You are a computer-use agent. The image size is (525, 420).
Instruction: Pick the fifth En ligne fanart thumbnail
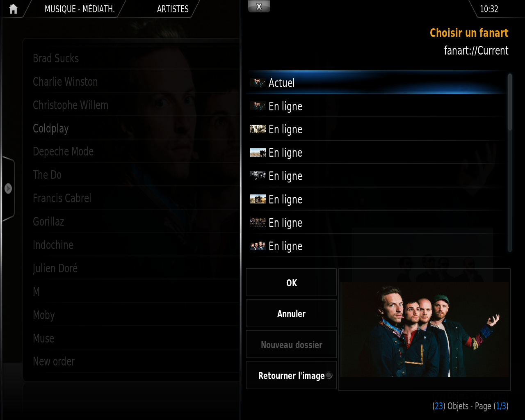point(377,199)
